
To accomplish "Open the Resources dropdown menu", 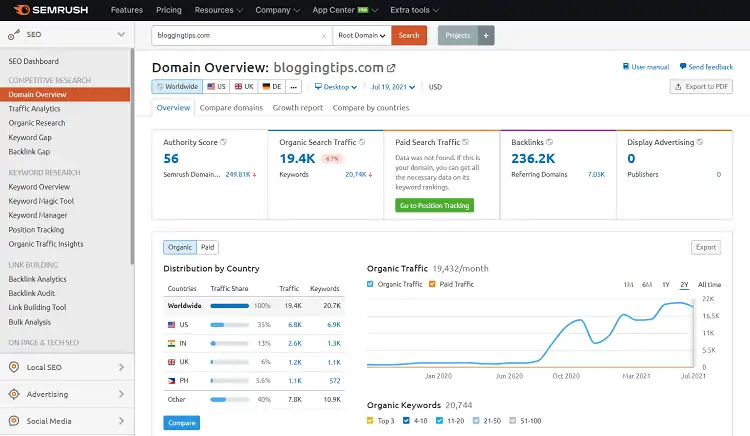I will pos(219,10).
